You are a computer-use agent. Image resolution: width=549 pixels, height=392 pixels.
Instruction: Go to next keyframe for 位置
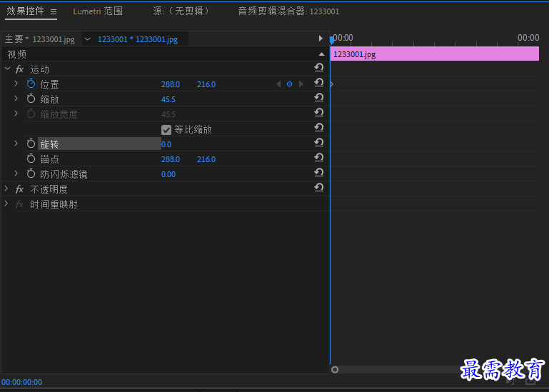pos(301,84)
